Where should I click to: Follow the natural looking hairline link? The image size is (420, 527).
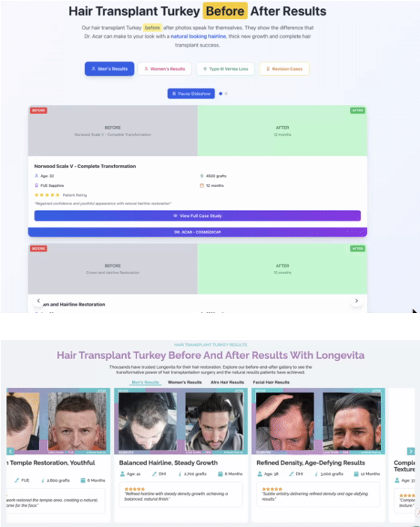pos(198,36)
